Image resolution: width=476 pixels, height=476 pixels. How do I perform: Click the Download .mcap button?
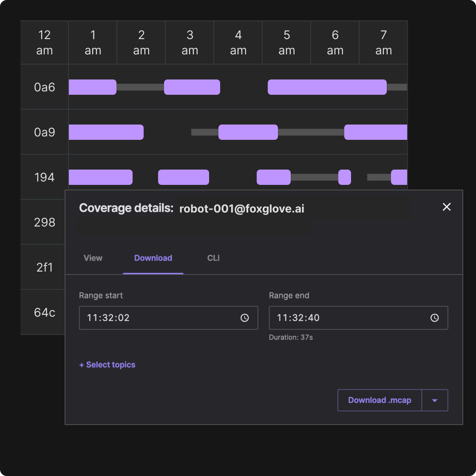click(x=380, y=400)
